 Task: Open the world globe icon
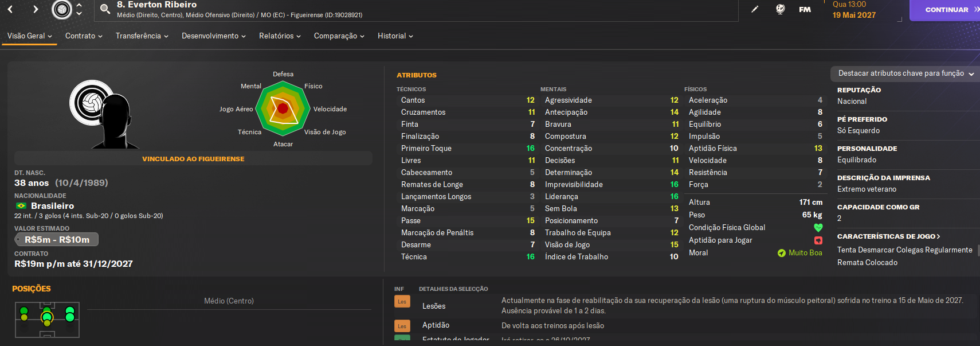tap(780, 9)
